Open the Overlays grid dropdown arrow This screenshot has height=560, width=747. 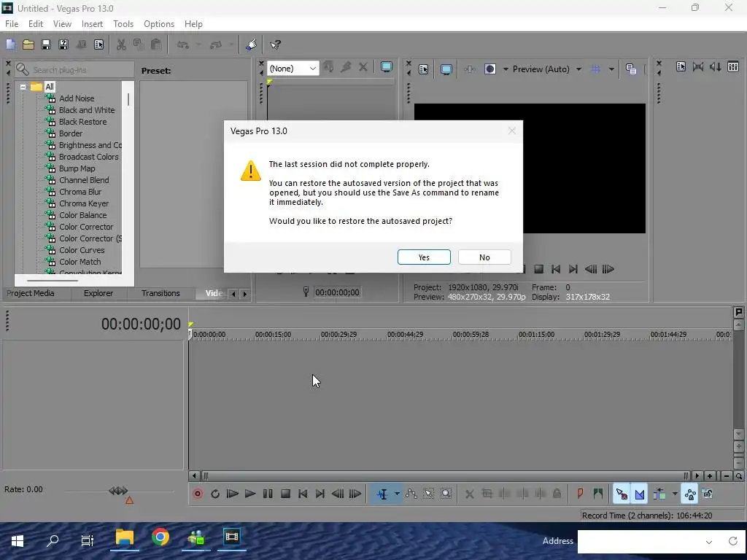click(611, 69)
